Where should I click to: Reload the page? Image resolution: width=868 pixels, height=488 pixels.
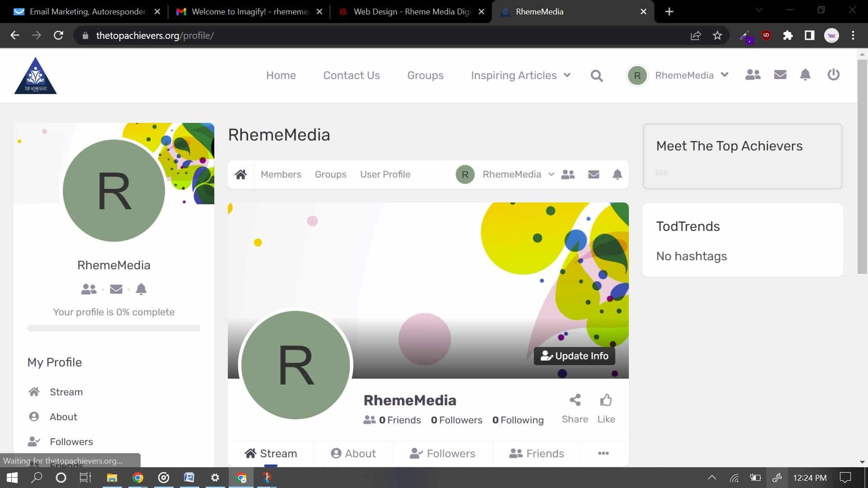pos(58,36)
